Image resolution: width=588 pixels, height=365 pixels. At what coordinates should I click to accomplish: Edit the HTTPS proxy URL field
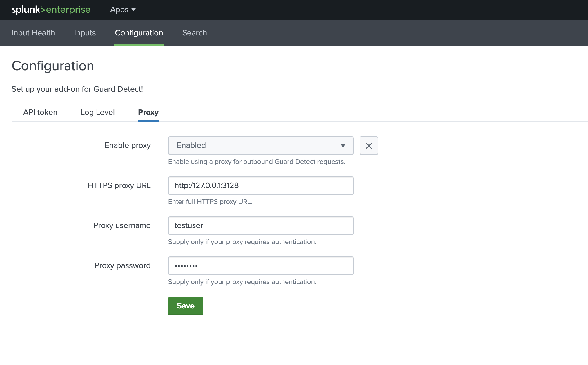pos(260,185)
